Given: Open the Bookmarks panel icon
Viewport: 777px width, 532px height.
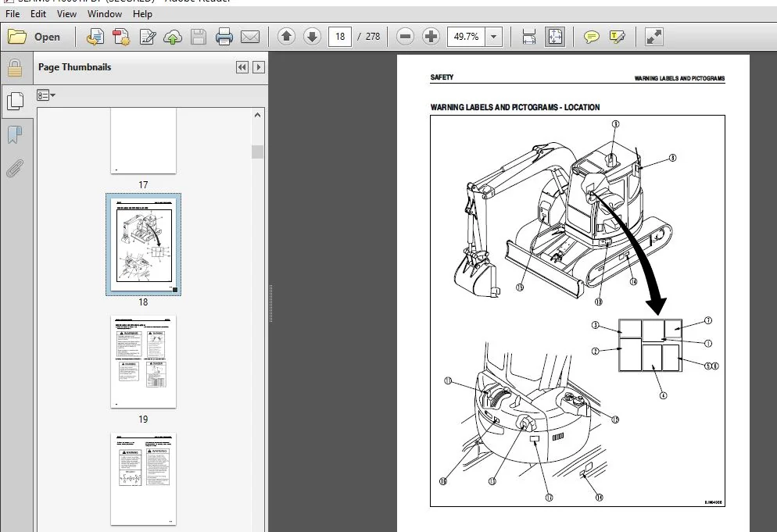Looking at the screenshot, I should [x=15, y=134].
